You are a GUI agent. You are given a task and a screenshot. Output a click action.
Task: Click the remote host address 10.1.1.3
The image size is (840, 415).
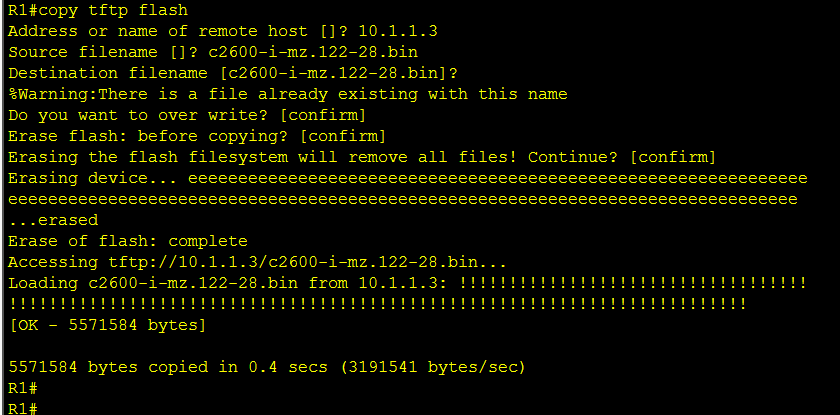pos(398,31)
